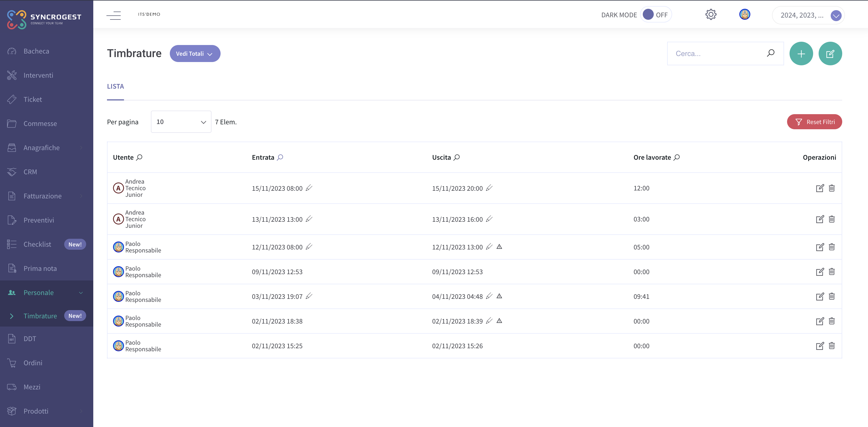Open the settings gear icon

pyautogui.click(x=711, y=15)
